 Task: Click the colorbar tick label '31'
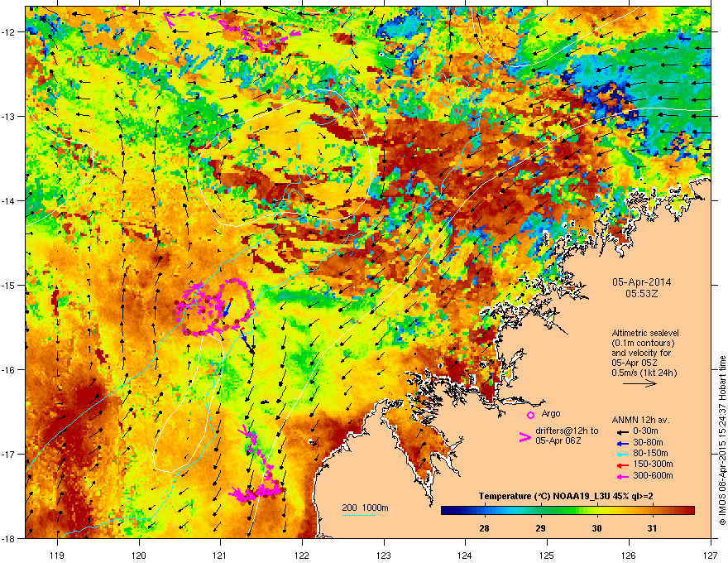coord(653,528)
